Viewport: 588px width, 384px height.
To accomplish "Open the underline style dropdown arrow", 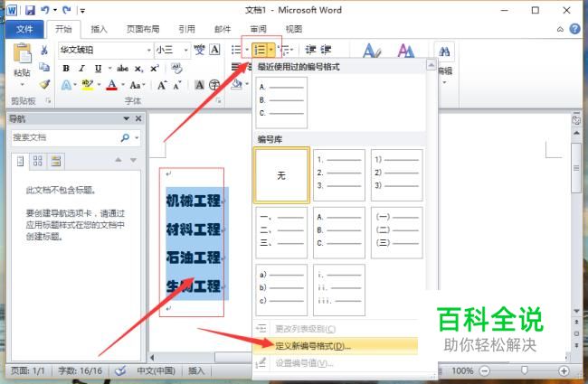I will [109, 68].
